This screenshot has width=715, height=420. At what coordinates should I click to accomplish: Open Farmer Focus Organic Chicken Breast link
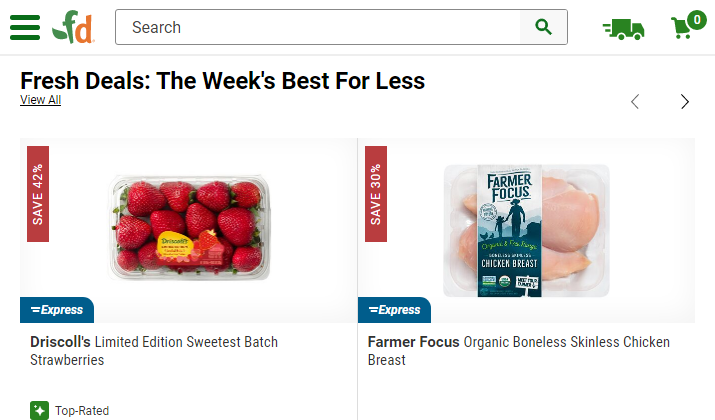point(518,351)
